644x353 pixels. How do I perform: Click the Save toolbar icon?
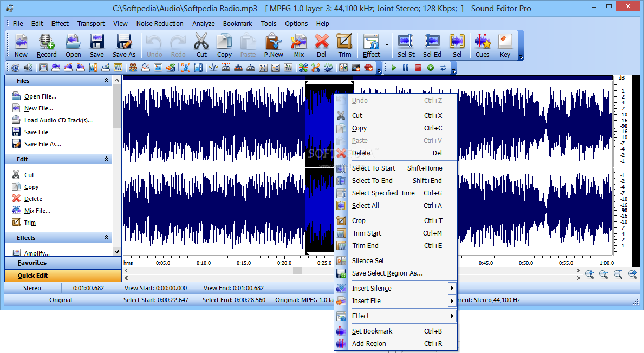click(x=97, y=45)
